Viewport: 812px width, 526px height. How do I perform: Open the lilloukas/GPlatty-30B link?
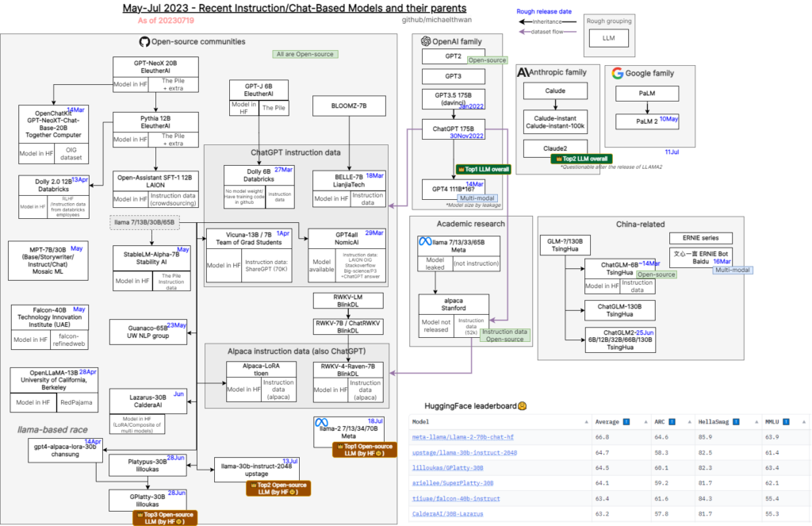click(447, 467)
